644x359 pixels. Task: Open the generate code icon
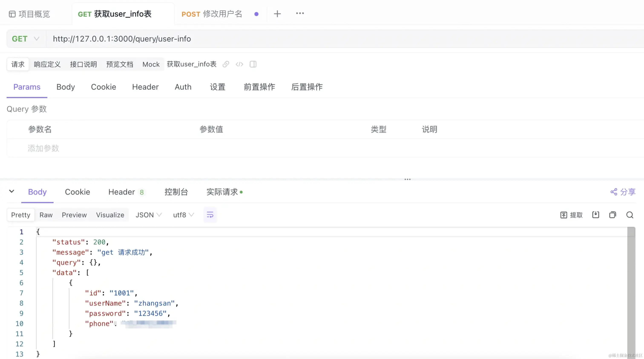click(x=239, y=64)
